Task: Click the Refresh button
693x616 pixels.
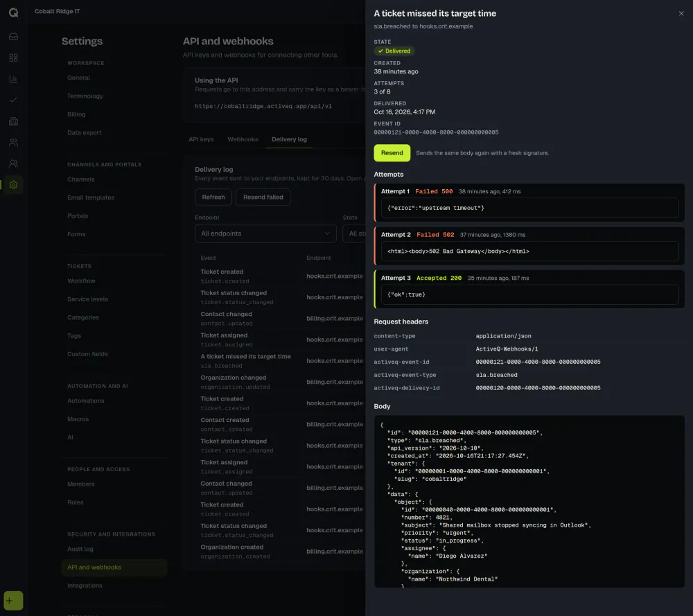Action: coord(213,197)
